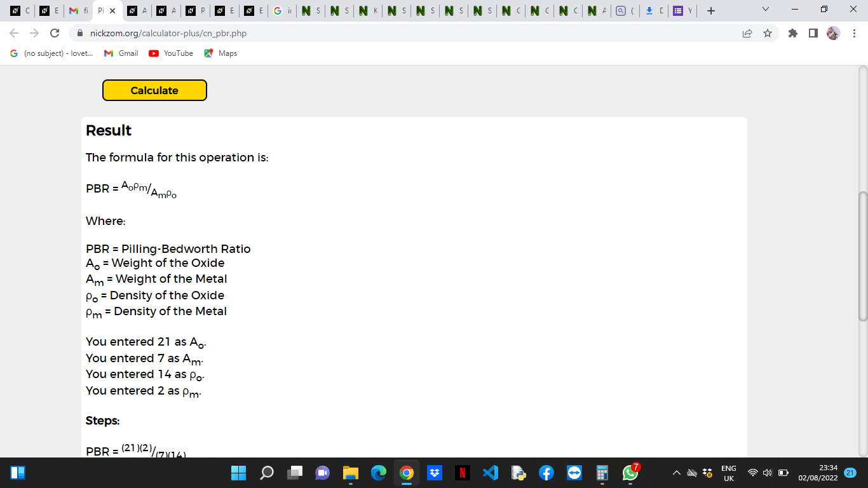Click the volume speaker tray icon
This screenshot has width=868, height=488.
[768, 473]
